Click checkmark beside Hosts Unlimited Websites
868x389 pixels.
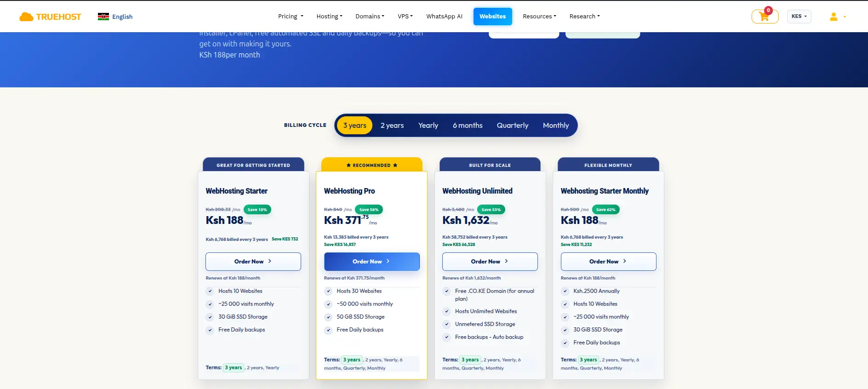(446, 311)
